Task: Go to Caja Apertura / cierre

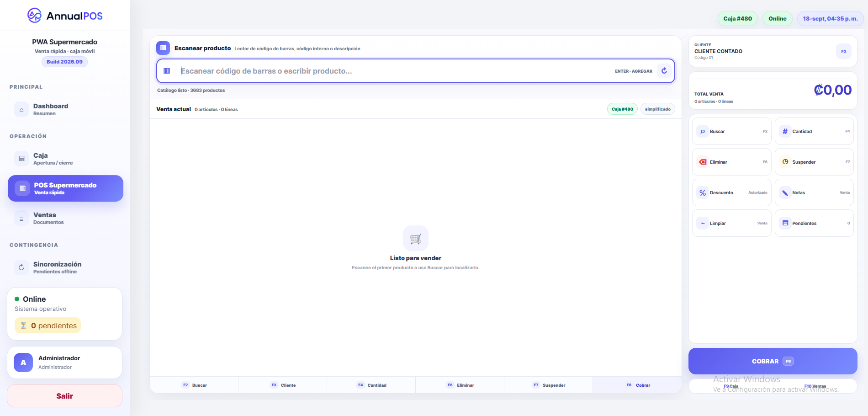Action: coord(65,159)
